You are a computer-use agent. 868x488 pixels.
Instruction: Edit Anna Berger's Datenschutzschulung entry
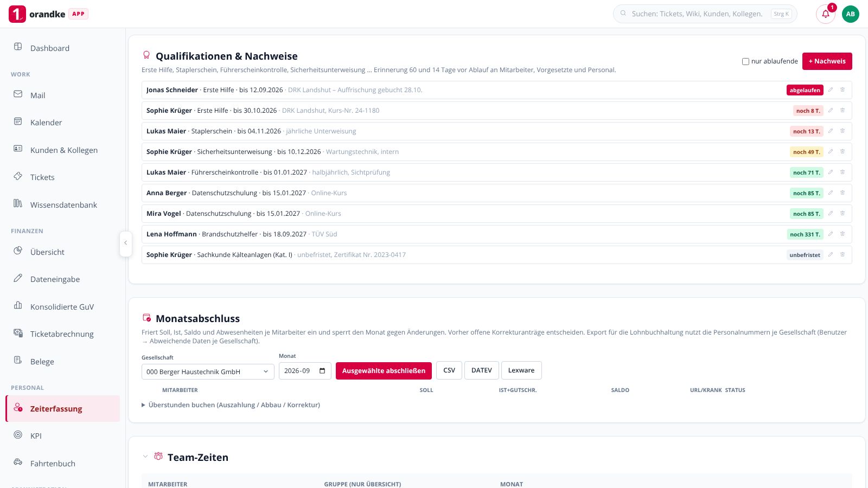pos(831,193)
